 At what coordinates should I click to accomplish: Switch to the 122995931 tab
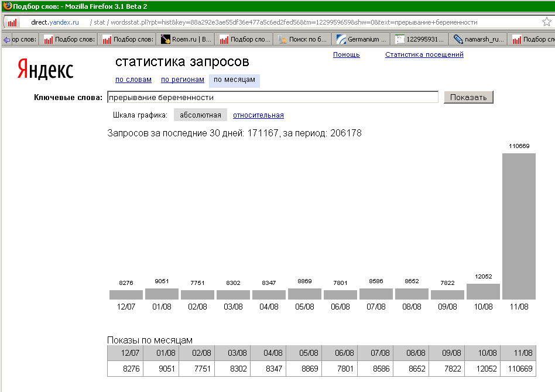coord(419,39)
